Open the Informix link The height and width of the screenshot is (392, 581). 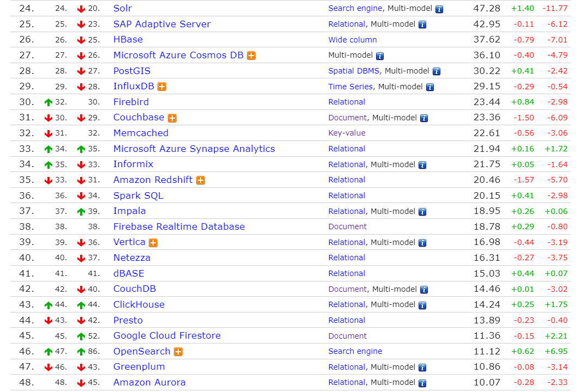pos(134,164)
